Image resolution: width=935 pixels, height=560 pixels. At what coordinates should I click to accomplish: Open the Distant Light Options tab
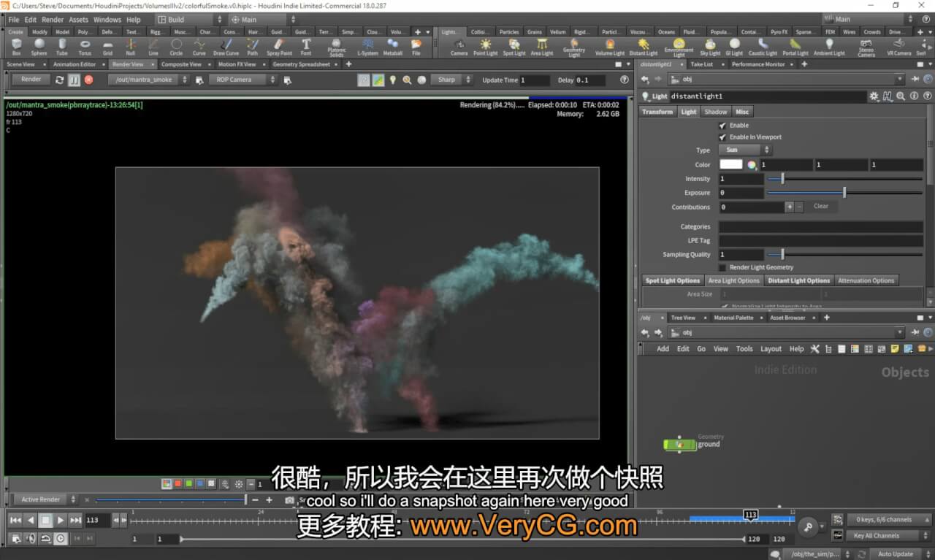tap(798, 280)
